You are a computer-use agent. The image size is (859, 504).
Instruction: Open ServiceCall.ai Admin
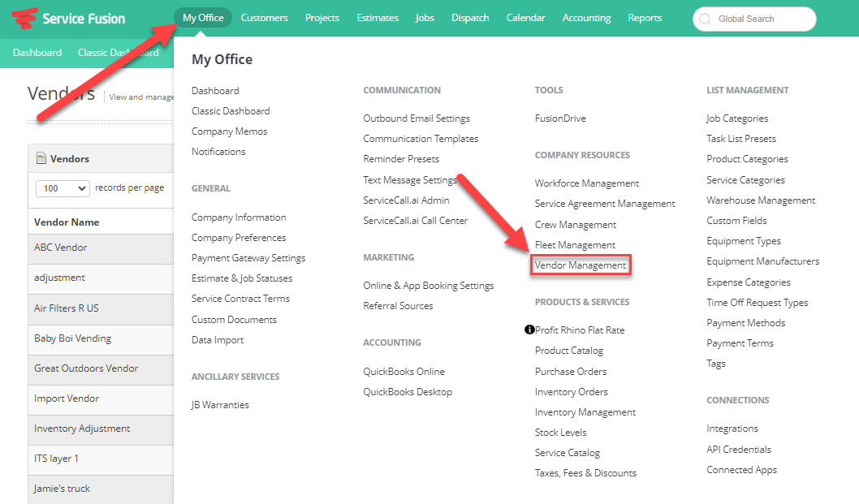point(406,200)
